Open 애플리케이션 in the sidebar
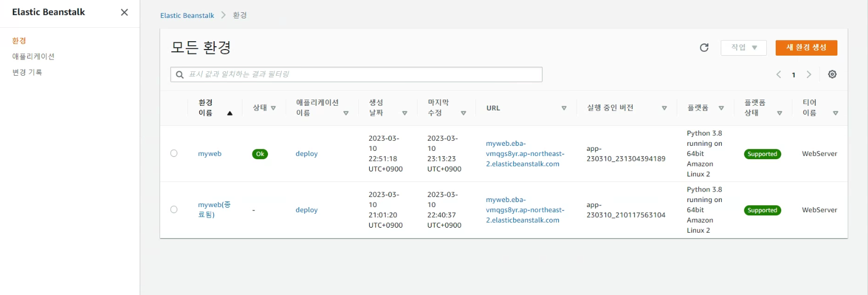The width and height of the screenshot is (868, 295). click(33, 56)
